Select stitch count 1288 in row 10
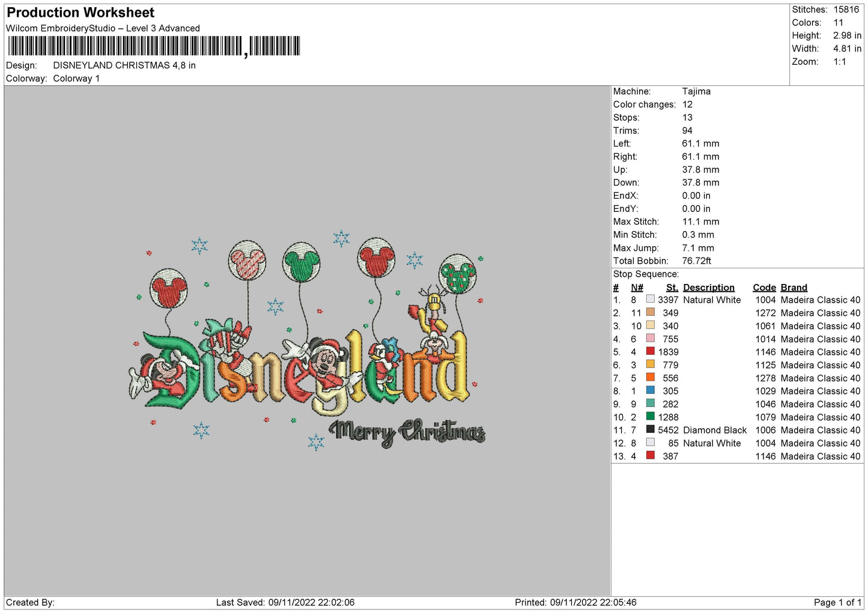The image size is (868, 613). [x=668, y=417]
